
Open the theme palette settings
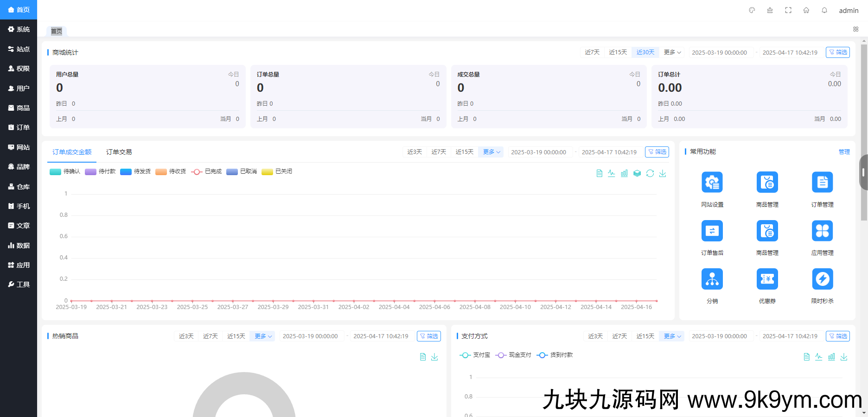752,10
